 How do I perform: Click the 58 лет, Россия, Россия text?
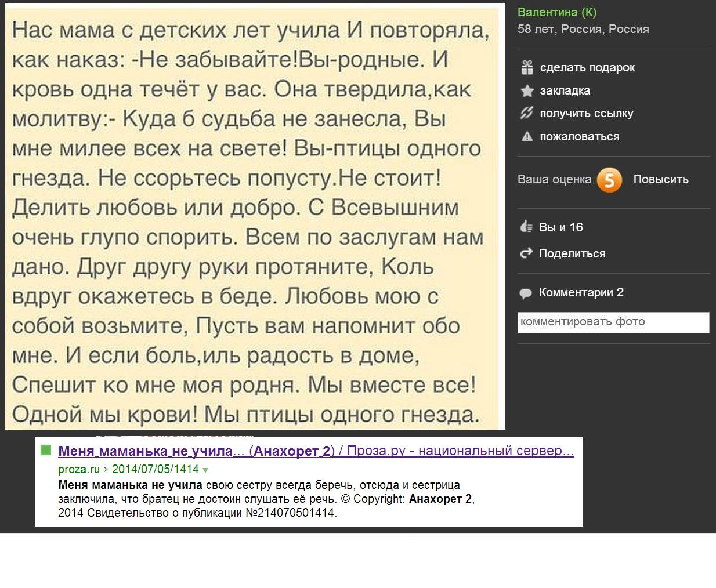point(583,29)
